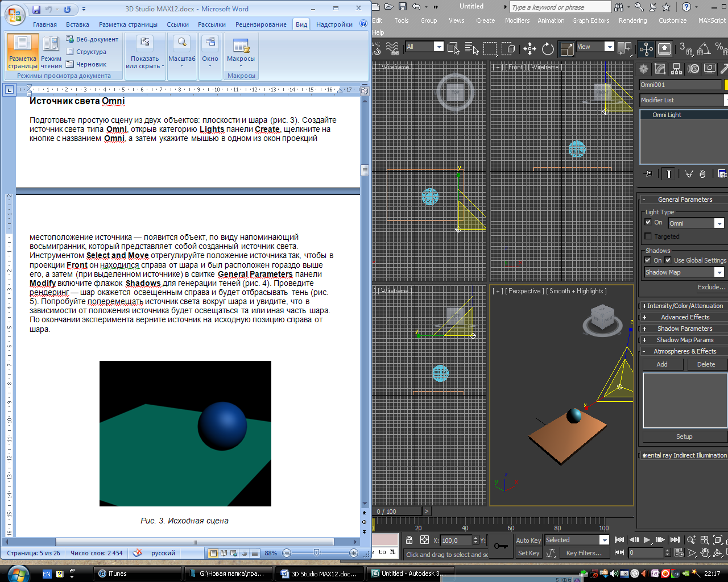Open the Display command panel tab
Image resolution: width=728 pixels, height=582 pixels.
(710, 69)
